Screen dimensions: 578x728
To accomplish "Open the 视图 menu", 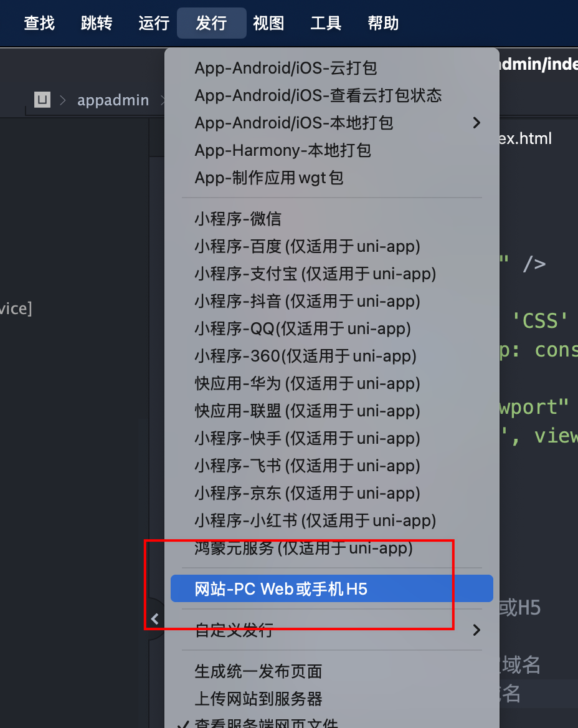I will [x=268, y=22].
